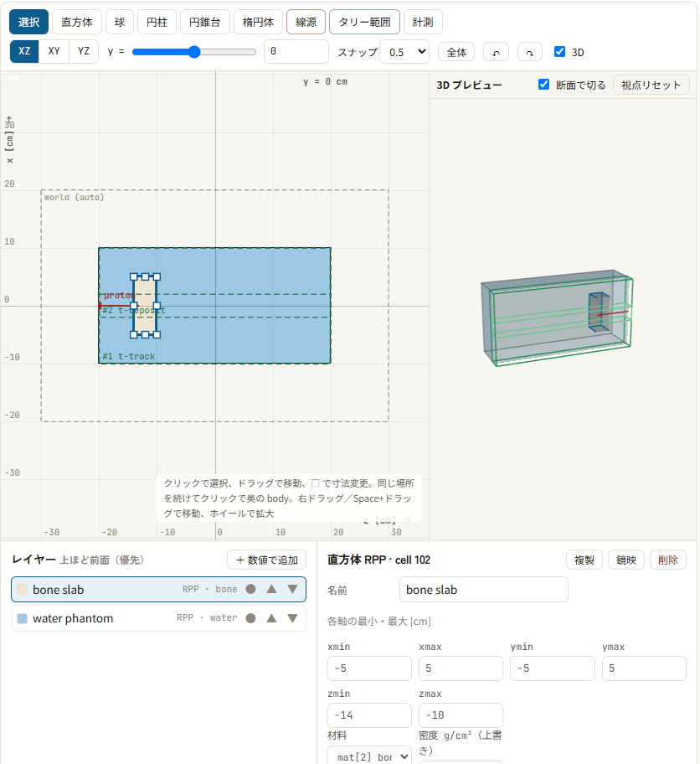Click bone slab layer color swatch

coord(22,590)
